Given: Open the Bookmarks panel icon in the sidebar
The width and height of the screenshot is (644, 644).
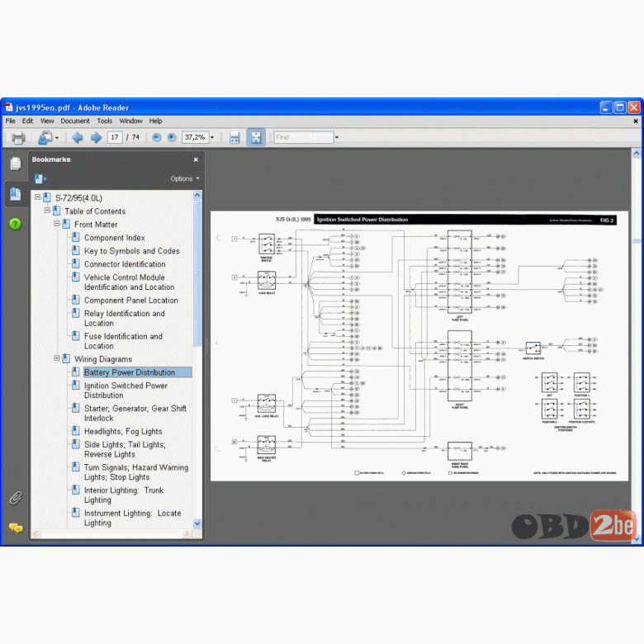Looking at the screenshot, I should (x=16, y=194).
